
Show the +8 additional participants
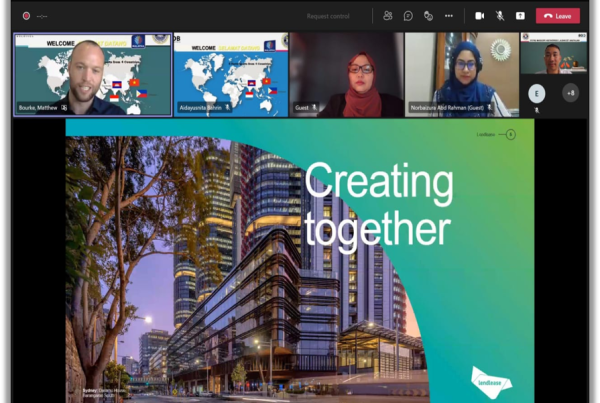pyautogui.click(x=571, y=93)
